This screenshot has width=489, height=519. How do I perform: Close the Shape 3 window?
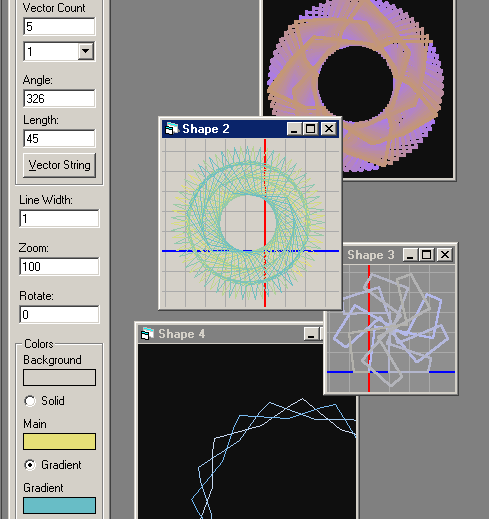click(x=445, y=255)
